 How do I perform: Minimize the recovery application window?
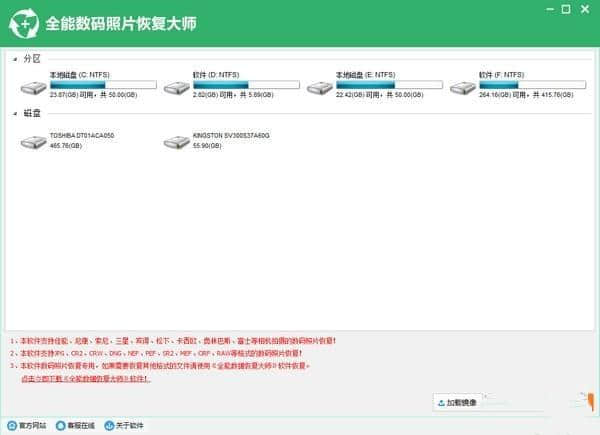coord(552,10)
